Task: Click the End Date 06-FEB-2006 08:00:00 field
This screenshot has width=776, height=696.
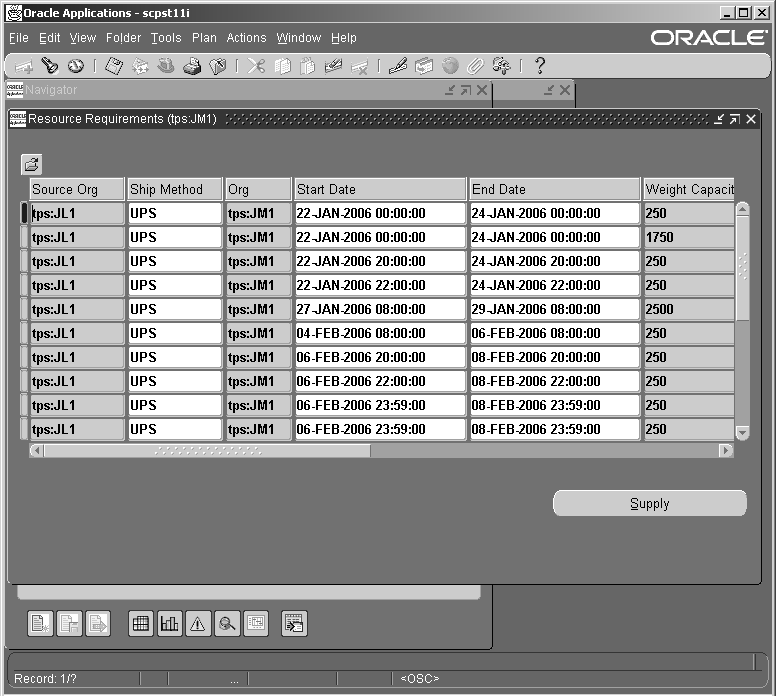Action: pos(555,333)
